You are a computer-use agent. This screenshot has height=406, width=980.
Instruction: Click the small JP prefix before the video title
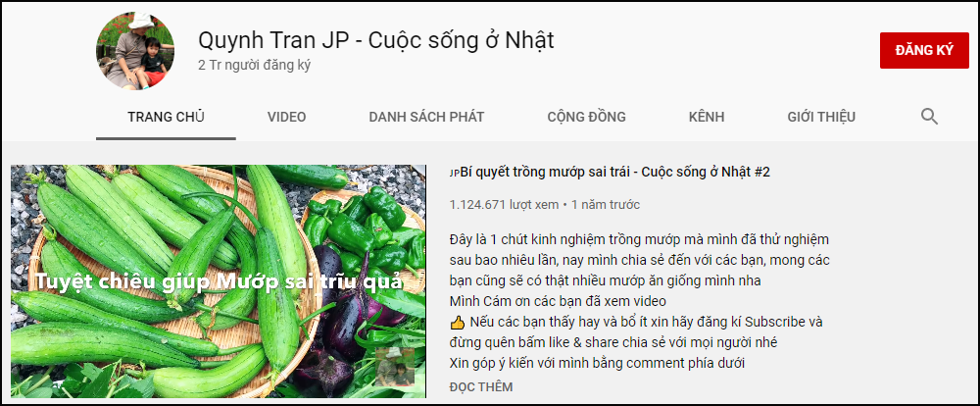(x=455, y=174)
